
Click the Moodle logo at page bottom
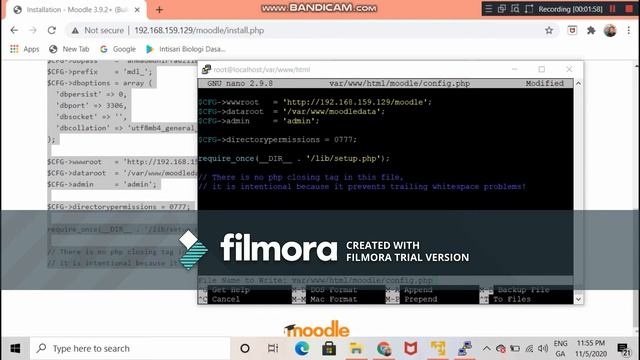pos(317,329)
